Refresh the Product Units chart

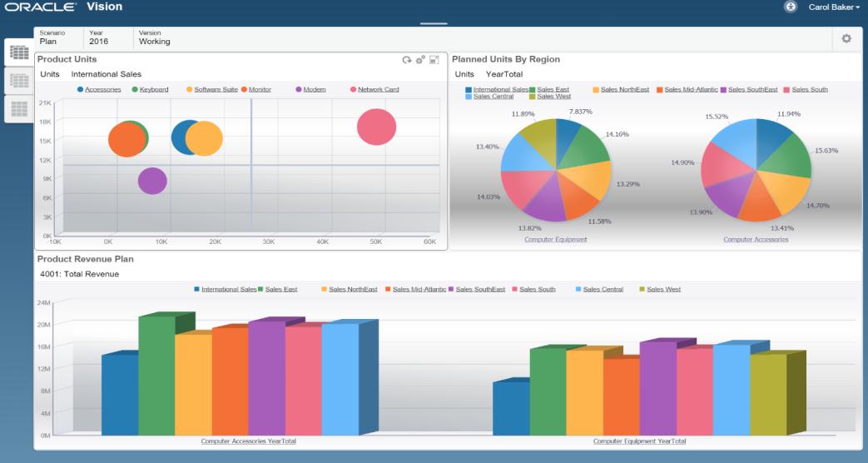click(x=407, y=60)
